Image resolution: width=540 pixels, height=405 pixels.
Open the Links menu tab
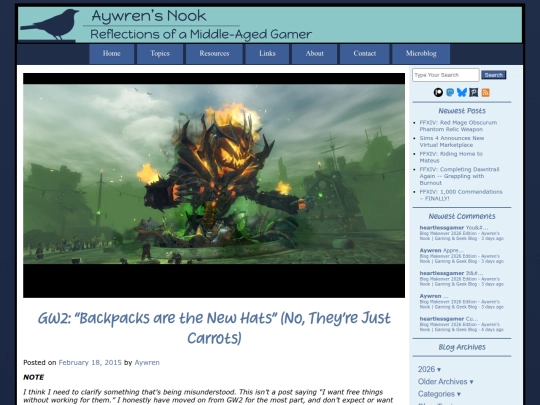coord(267,54)
